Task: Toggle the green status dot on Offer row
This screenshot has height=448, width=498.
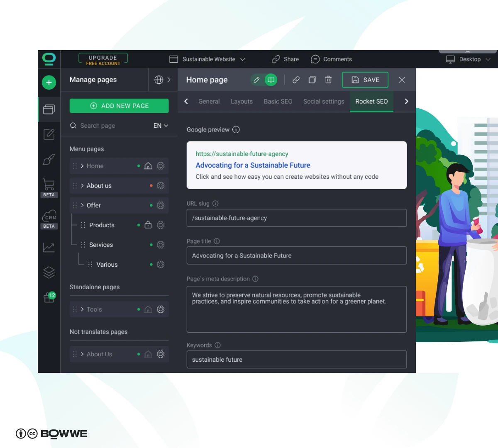Action: click(x=151, y=205)
